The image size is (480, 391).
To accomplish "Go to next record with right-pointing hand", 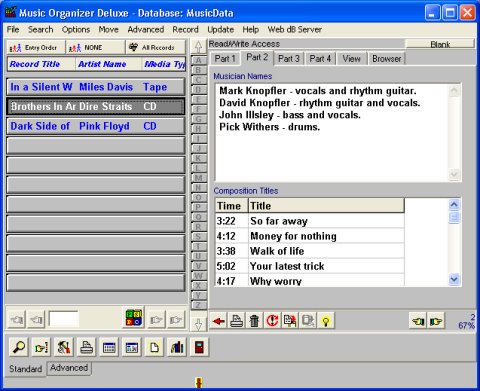I will click(x=436, y=321).
